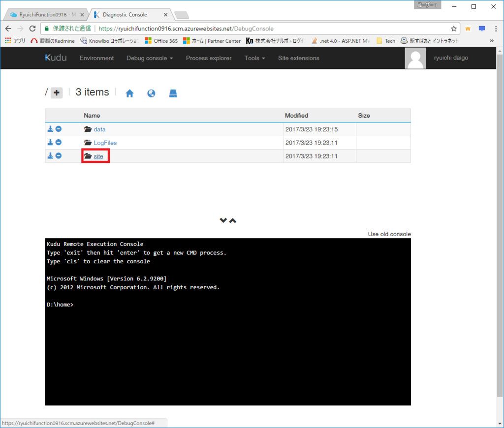Collapse console with down chevron
Image resolution: width=504 pixels, height=428 pixels.
point(223,220)
